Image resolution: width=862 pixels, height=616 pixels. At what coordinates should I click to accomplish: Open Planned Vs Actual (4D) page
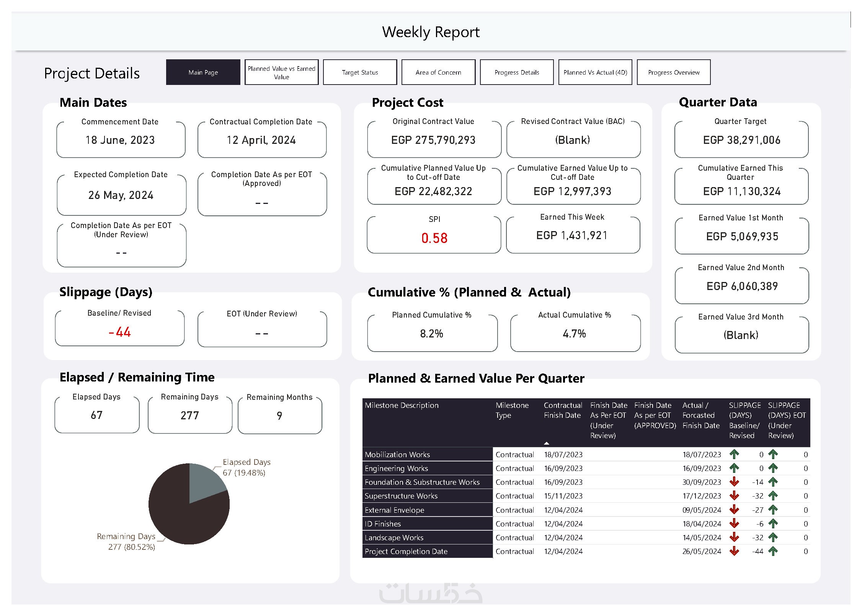595,72
